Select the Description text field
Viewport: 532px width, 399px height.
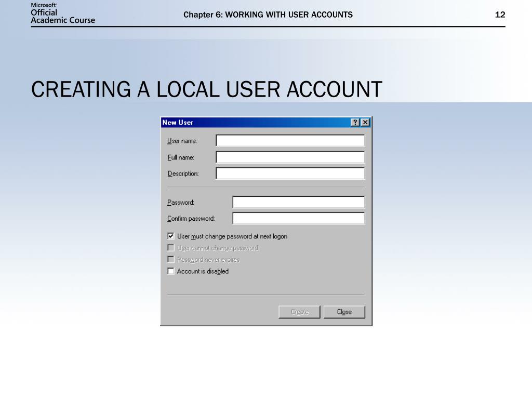click(290, 174)
